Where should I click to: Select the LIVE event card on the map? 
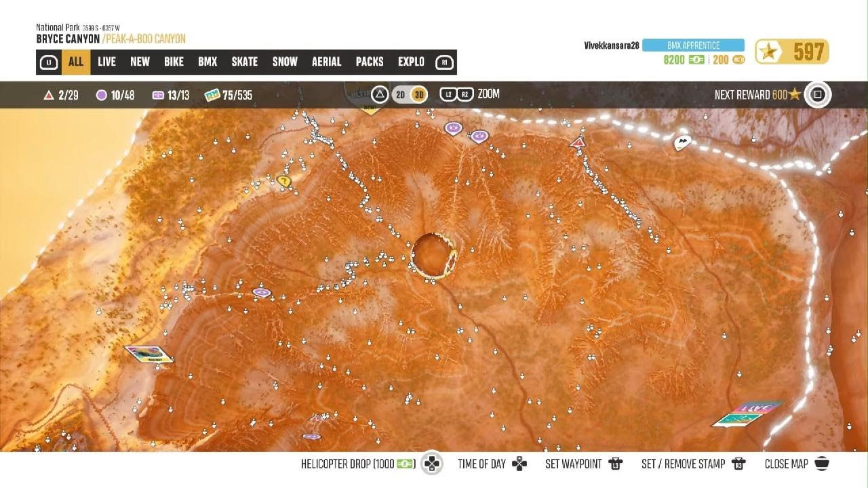click(x=746, y=414)
